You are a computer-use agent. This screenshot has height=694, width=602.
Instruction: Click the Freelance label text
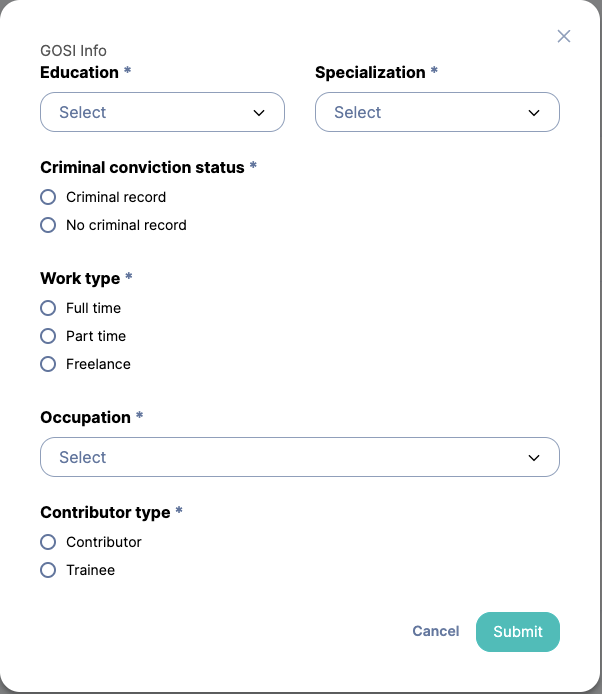[98, 364]
